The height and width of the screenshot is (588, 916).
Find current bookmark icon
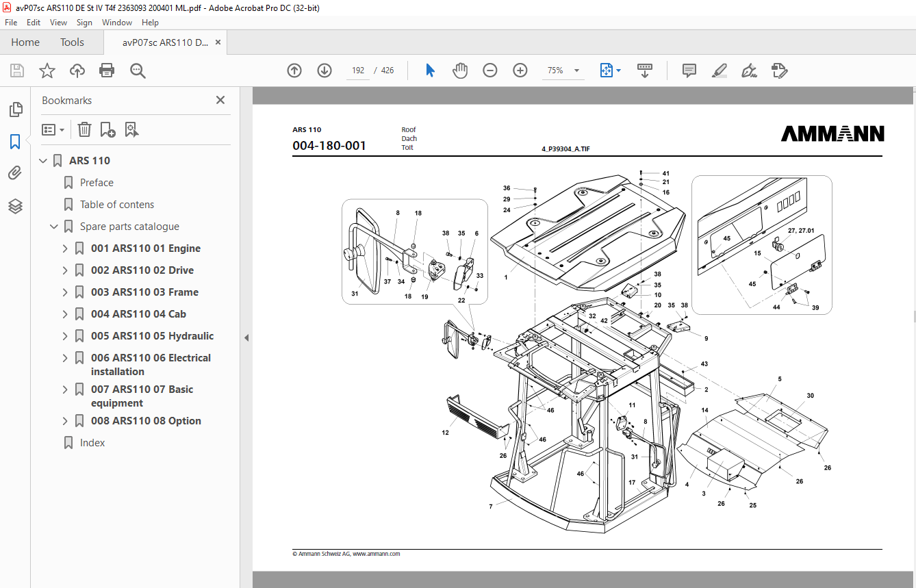132,129
